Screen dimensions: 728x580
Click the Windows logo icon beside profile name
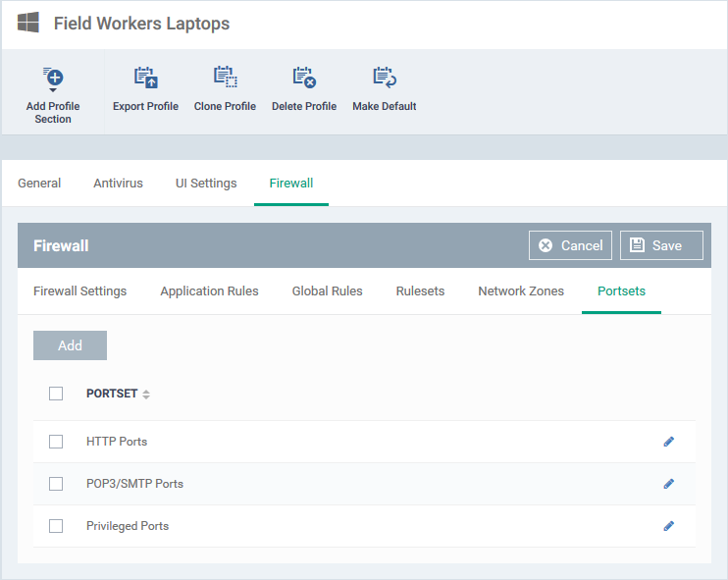pyautogui.click(x=27, y=23)
